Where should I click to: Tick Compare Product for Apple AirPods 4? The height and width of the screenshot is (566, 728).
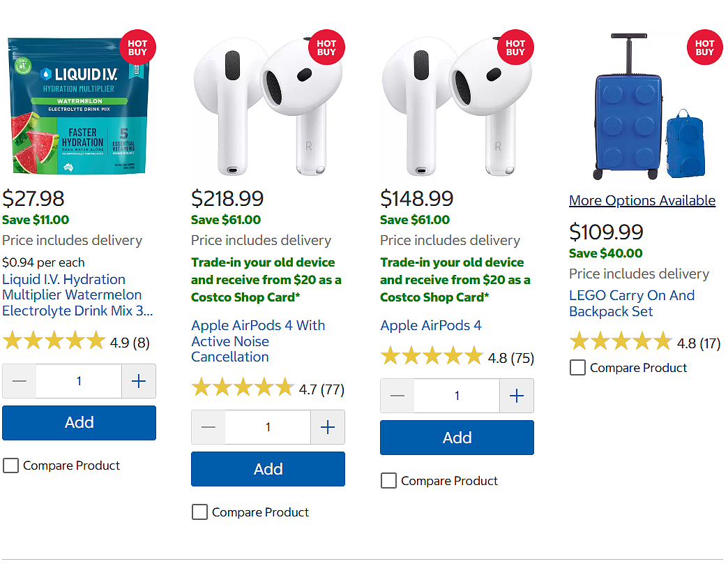click(388, 480)
